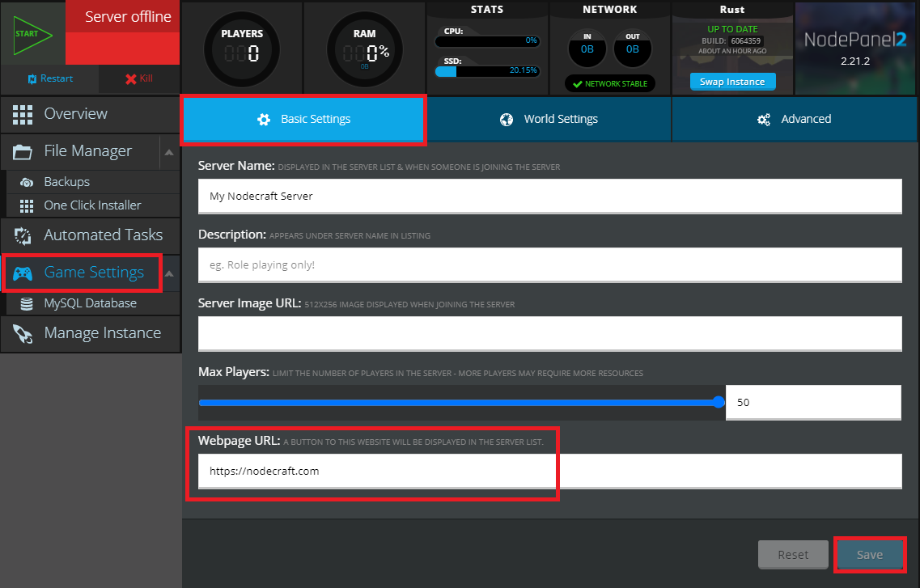Open the One Click Installer

click(x=91, y=205)
